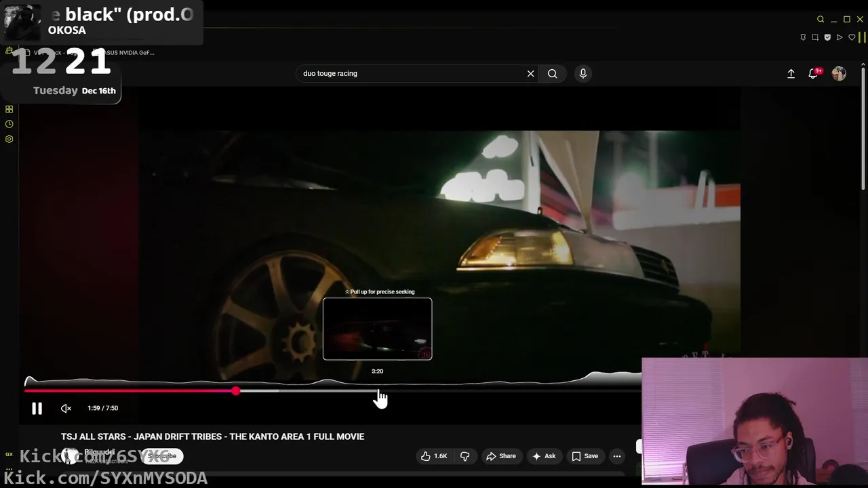The width and height of the screenshot is (868, 488).
Task: Click the red progress bar scrubber
Action: (x=235, y=391)
